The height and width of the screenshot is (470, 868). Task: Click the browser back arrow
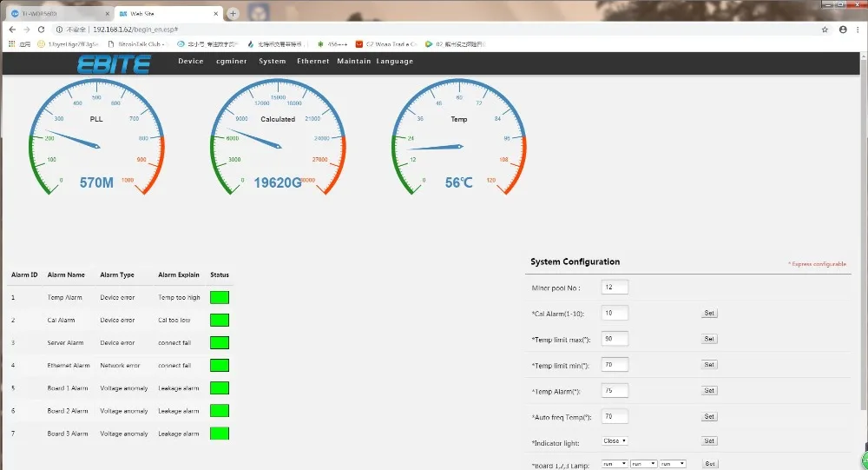[12, 30]
